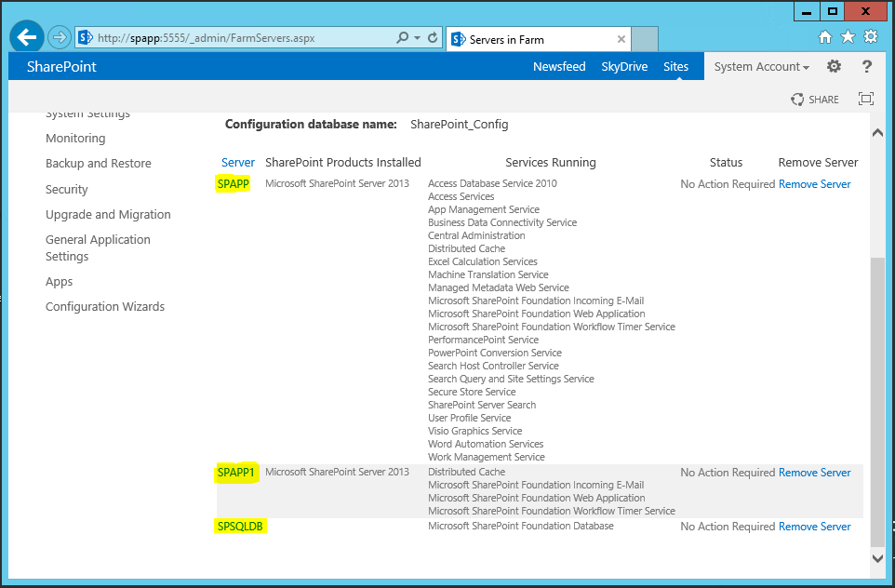This screenshot has height=588, width=895.
Task: Open Monitoring in left navigation
Action: pos(75,138)
